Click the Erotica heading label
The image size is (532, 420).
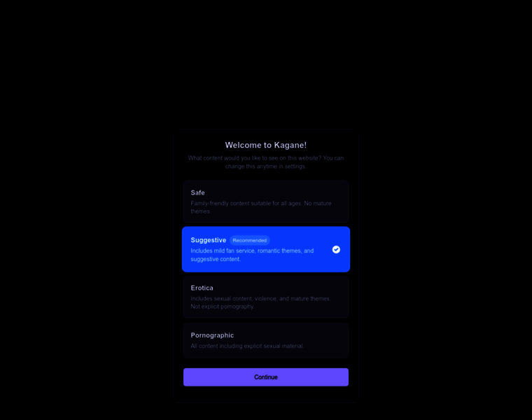pos(202,288)
